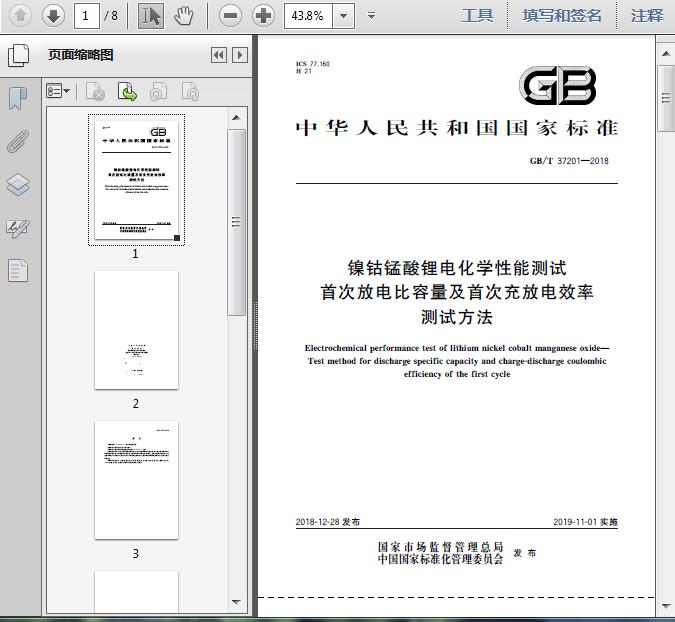The image size is (675, 622).
Task: Open the zoom percentage dropdown
Action: [x=344, y=16]
